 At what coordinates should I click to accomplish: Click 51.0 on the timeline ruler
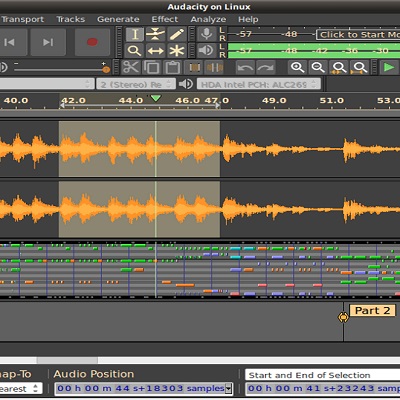point(332,100)
